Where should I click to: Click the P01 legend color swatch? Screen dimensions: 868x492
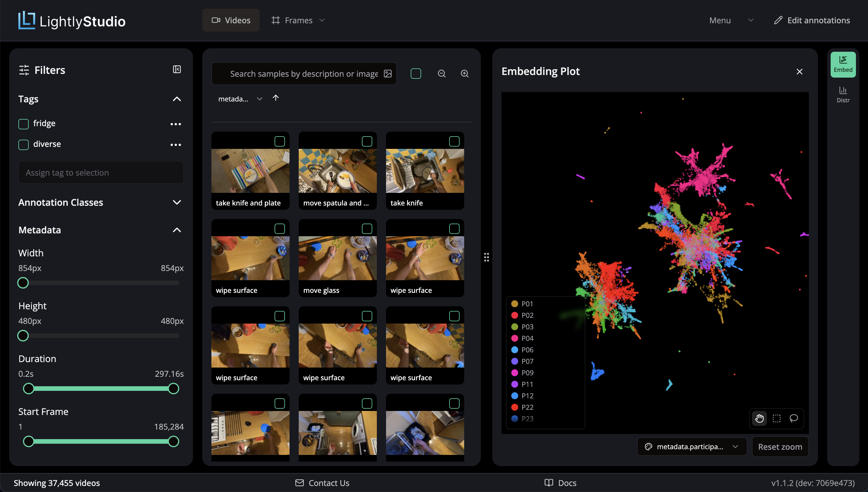(514, 304)
